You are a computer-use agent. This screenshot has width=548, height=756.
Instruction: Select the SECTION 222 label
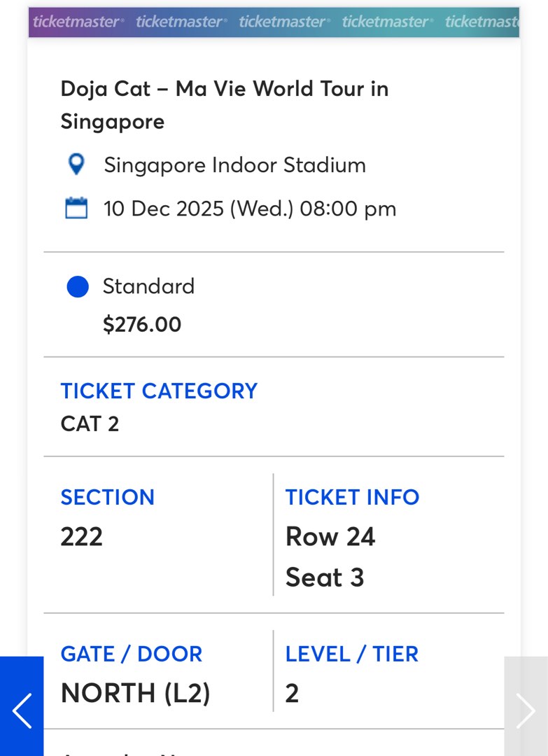coord(107,497)
